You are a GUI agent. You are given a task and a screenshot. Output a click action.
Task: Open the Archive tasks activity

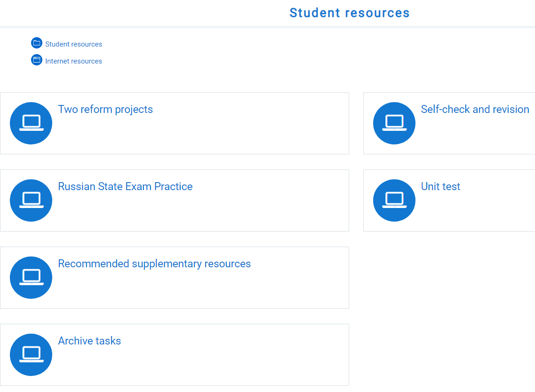pos(89,341)
